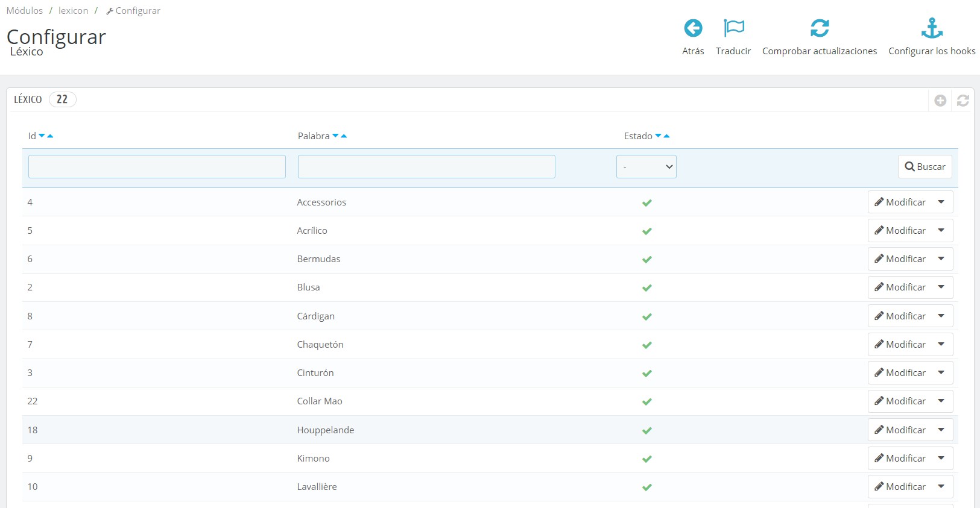Expand action menu arrow for Cárdigan
Image resolution: width=980 pixels, height=508 pixels.
coord(941,316)
